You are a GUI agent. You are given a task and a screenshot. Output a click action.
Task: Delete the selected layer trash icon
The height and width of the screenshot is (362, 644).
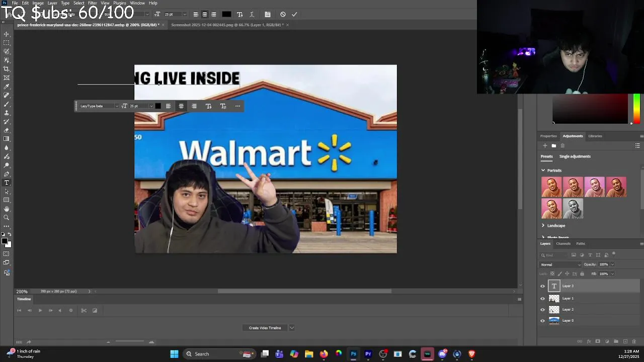[x=634, y=341]
